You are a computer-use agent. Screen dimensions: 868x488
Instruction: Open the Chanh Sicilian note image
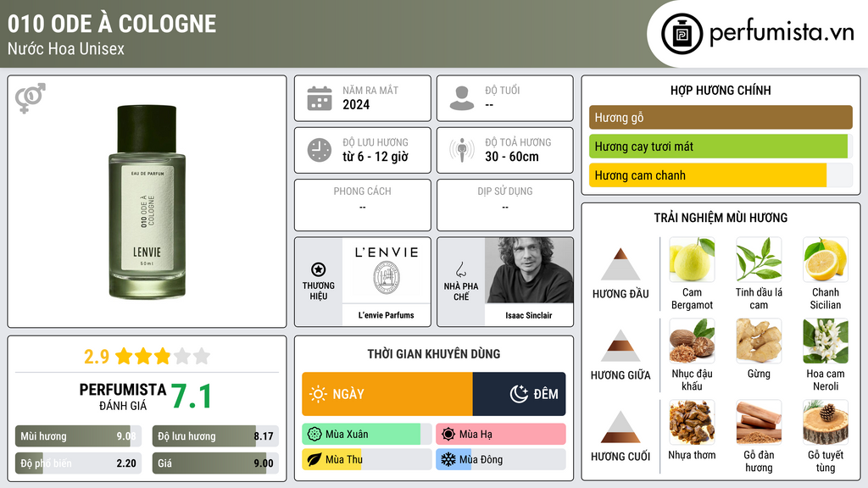[x=826, y=260]
